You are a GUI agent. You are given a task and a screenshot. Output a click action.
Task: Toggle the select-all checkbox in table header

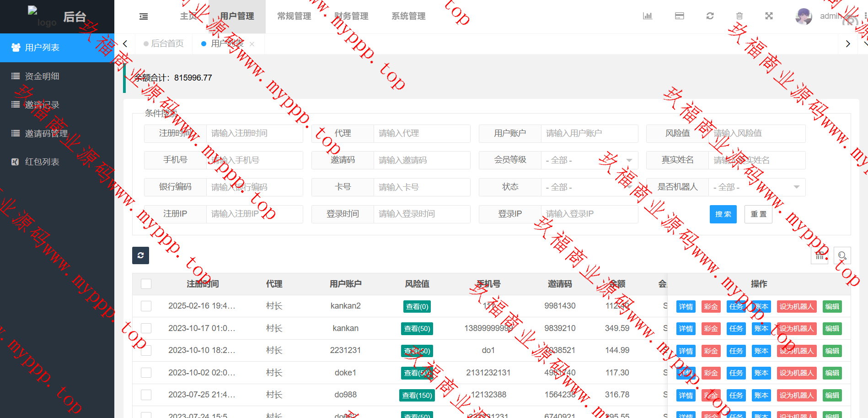tap(146, 284)
